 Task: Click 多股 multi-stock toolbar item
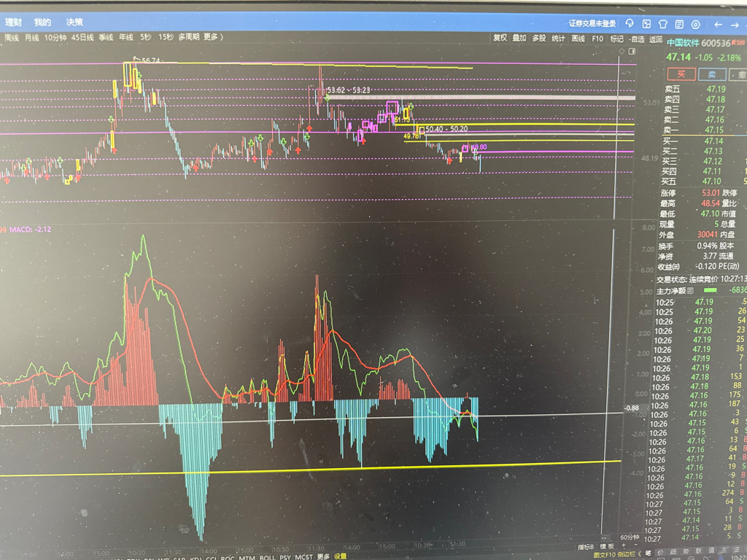(x=539, y=38)
